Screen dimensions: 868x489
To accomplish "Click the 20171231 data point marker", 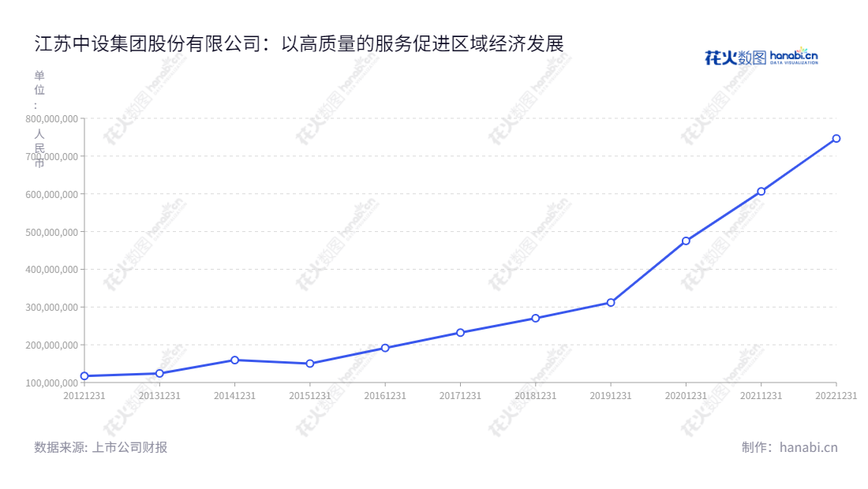I will (461, 333).
